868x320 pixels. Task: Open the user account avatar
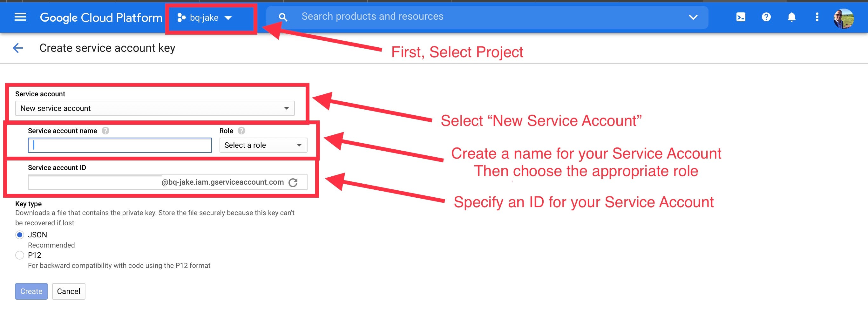pyautogui.click(x=844, y=18)
